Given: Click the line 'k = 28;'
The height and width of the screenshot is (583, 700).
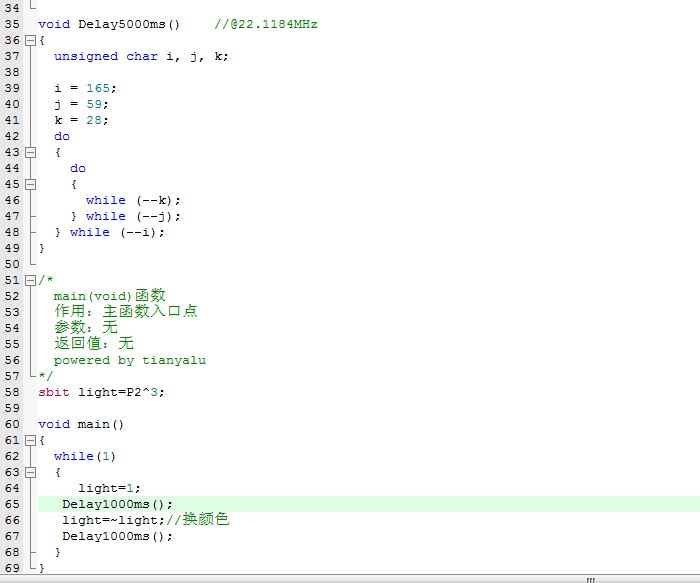Looking at the screenshot, I should click(x=81, y=121).
